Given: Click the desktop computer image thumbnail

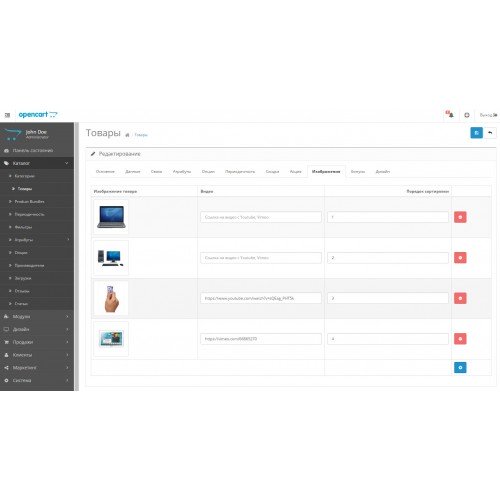Looking at the screenshot, I should click(x=111, y=258).
